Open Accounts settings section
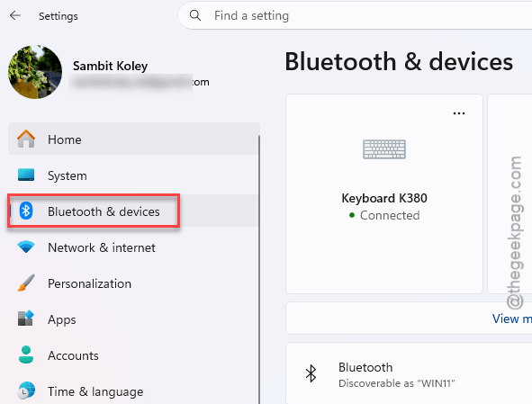 [x=134, y=355]
